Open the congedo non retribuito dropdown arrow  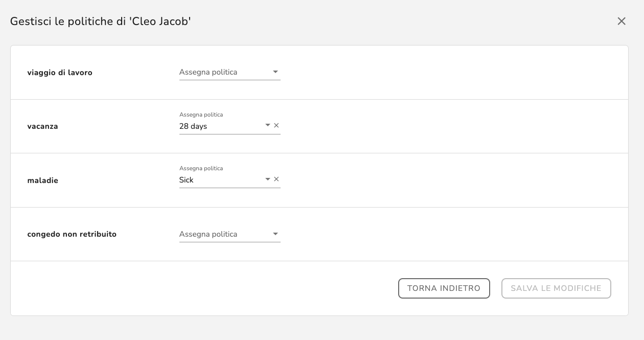pyautogui.click(x=275, y=234)
